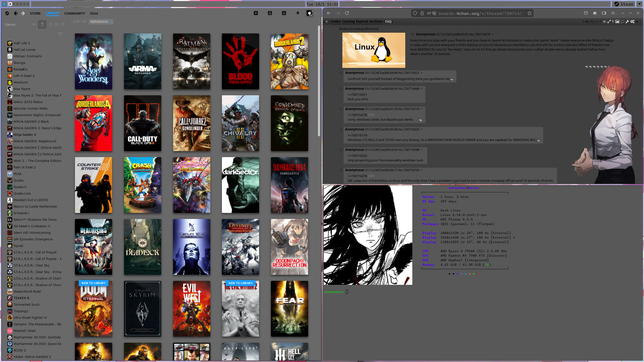
Task: Click the Steam logo menu icon
Action: tap(7, 13)
